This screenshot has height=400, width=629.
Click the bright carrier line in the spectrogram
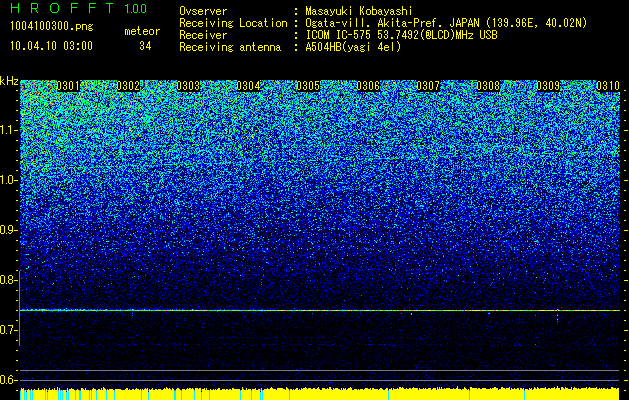(320, 310)
